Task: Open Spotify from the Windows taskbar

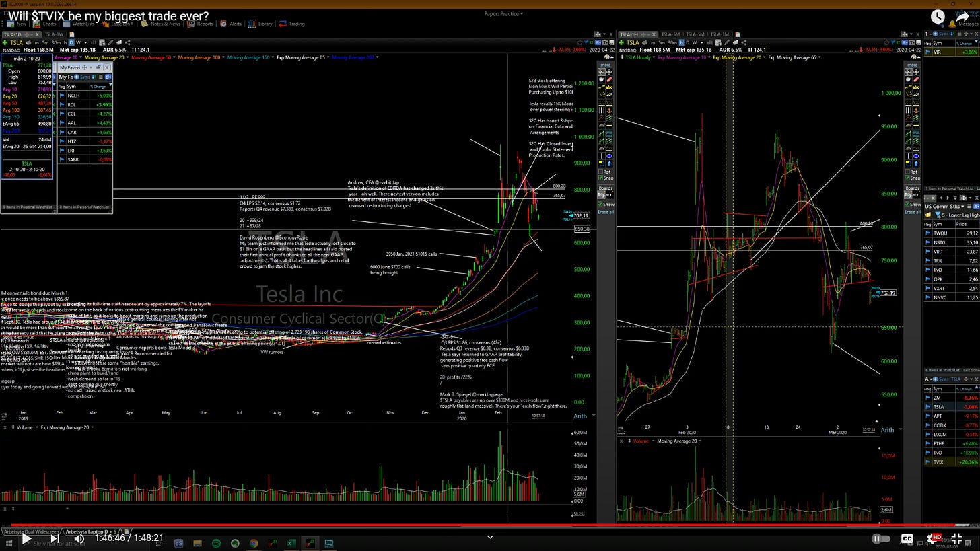Action: click(216, 543)
